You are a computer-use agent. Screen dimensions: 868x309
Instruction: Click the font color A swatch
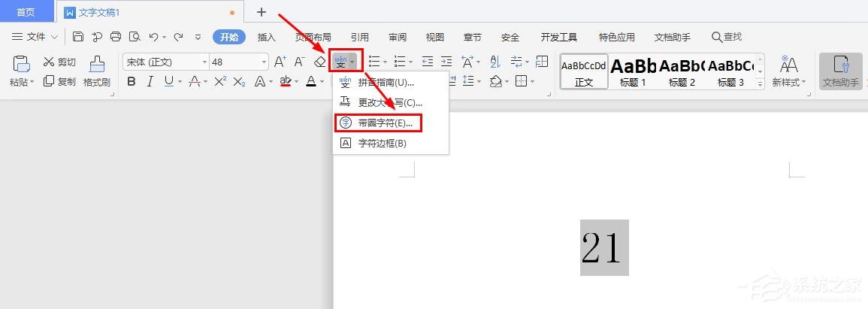click(x=310, y=81)
